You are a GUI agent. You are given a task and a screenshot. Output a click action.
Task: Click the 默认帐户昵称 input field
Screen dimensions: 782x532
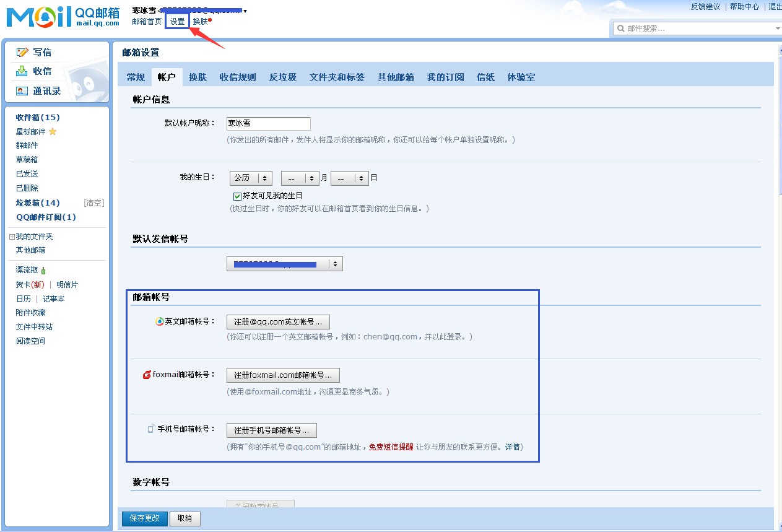267,123
